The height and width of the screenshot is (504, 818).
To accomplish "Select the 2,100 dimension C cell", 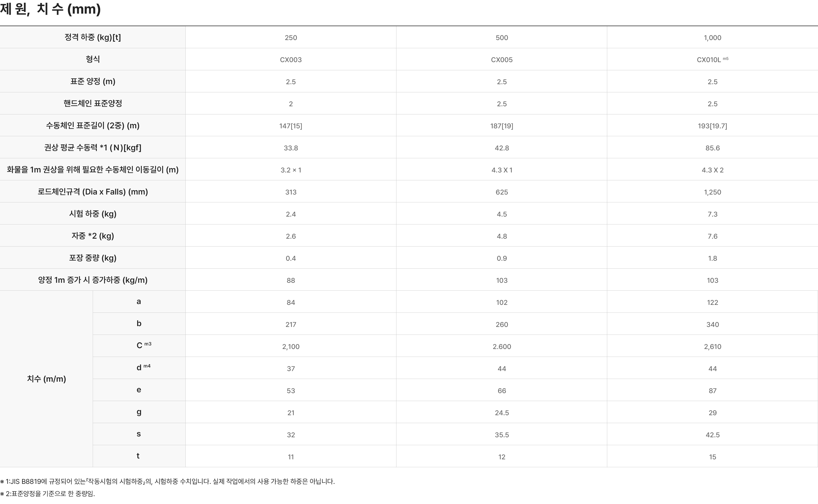I will click(291, 347).
